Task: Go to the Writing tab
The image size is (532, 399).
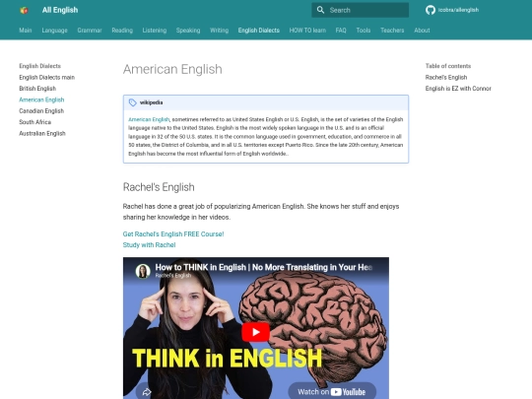Action: click(x=219, y=31)
